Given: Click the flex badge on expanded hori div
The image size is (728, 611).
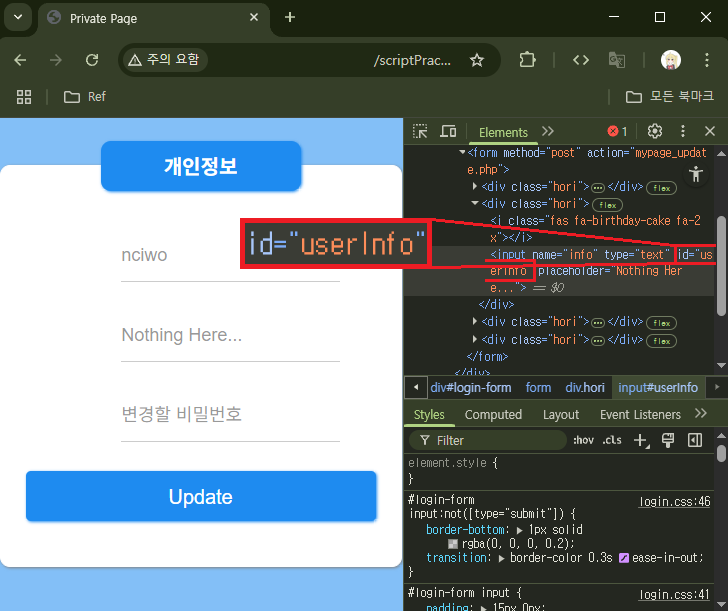Looking at the screenshot, I should [607, 205].
